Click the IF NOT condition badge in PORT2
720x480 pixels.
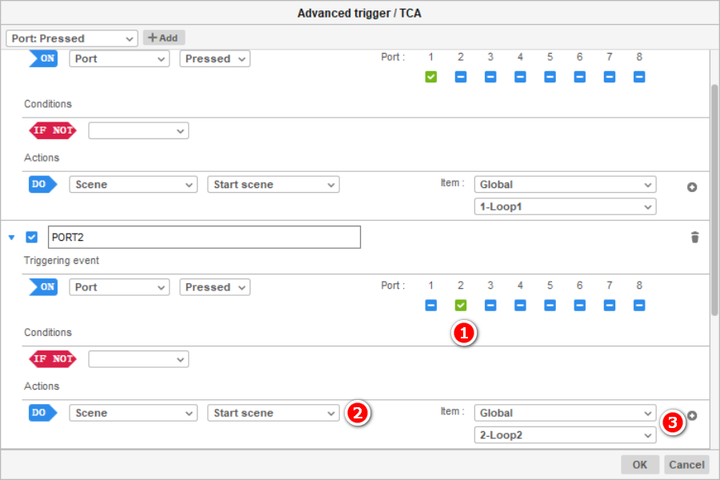pos(53,358)
